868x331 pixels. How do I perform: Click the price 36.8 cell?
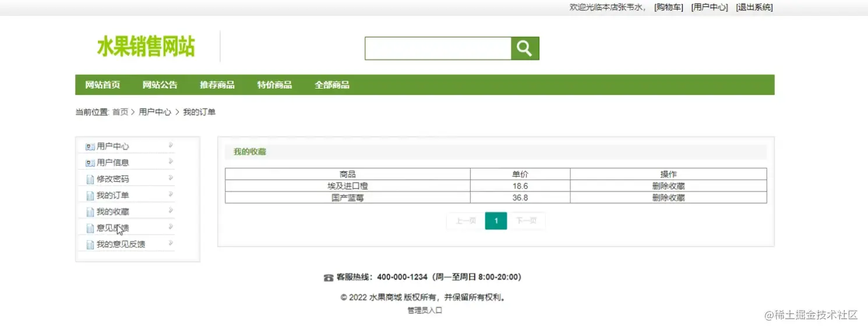pos(520,198)
